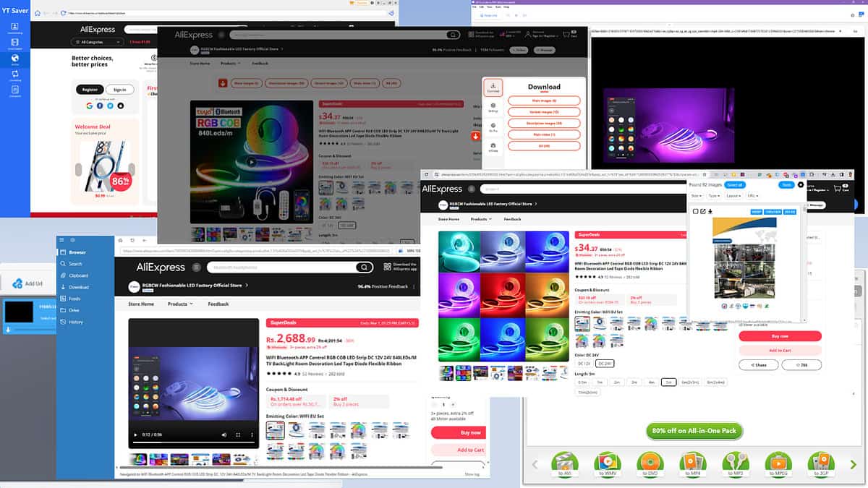Select the DC 24V color option

click(605, 363)
